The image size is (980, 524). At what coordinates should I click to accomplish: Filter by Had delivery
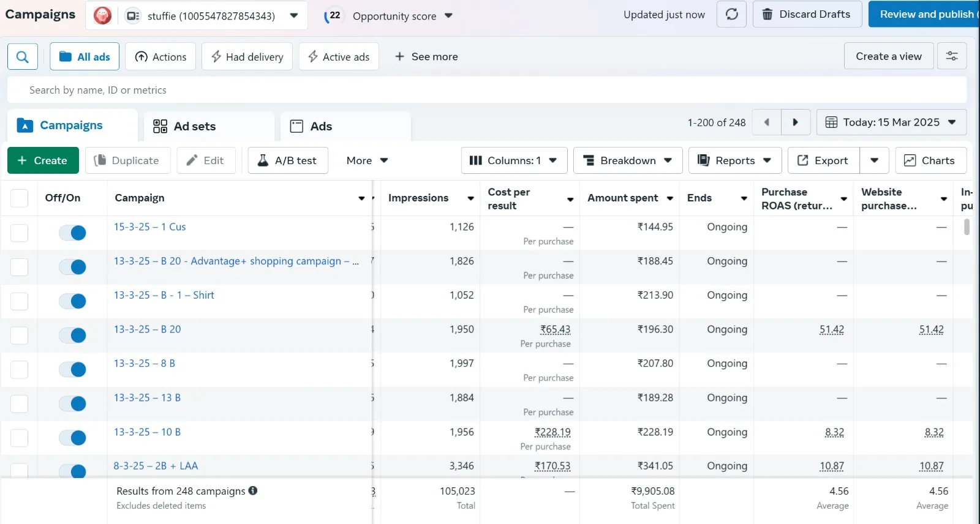[247, 56]
